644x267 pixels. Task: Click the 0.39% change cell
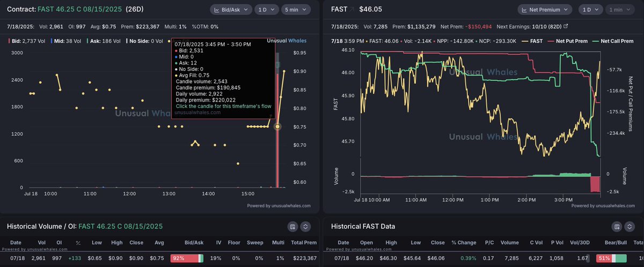(x=468, y=258)
